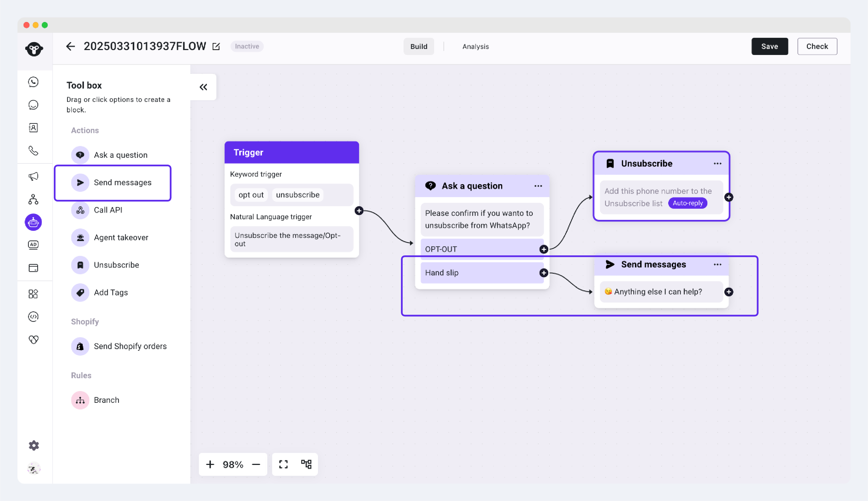Open the megaphone broadcast icon in the sidebar

click(x=33, y=177)
